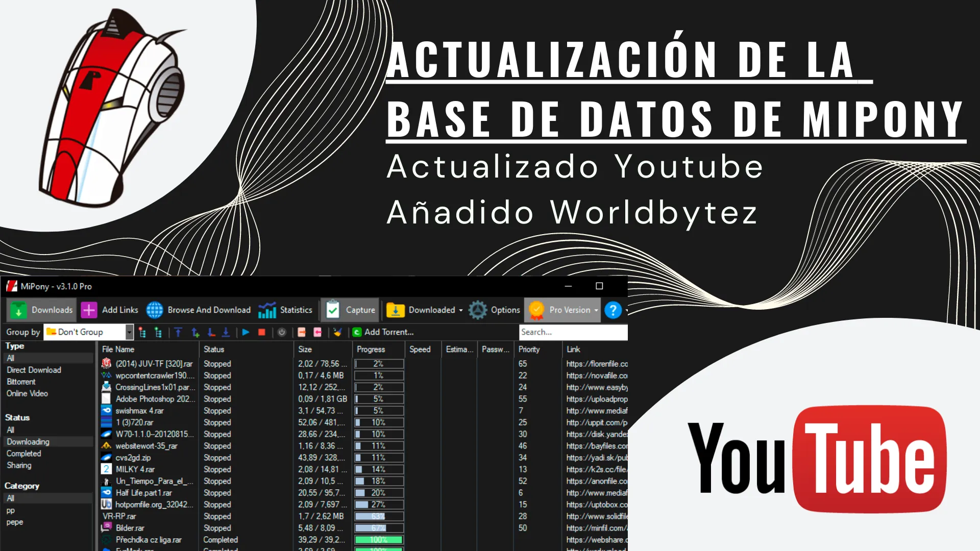Click the green Add Torrent icon

click(x=357, y=332)
